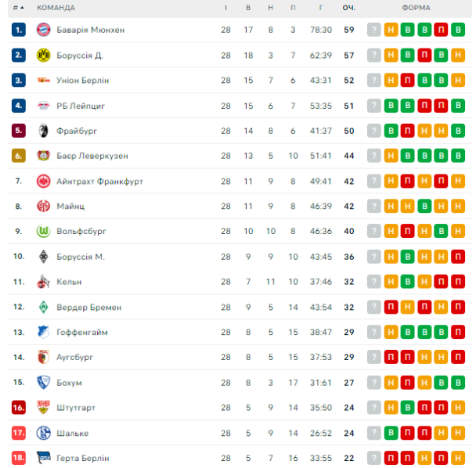The width and height of the screenshot is (476, 468).
Task: Select the gold number 6 position badge
Action: (19, 156)
